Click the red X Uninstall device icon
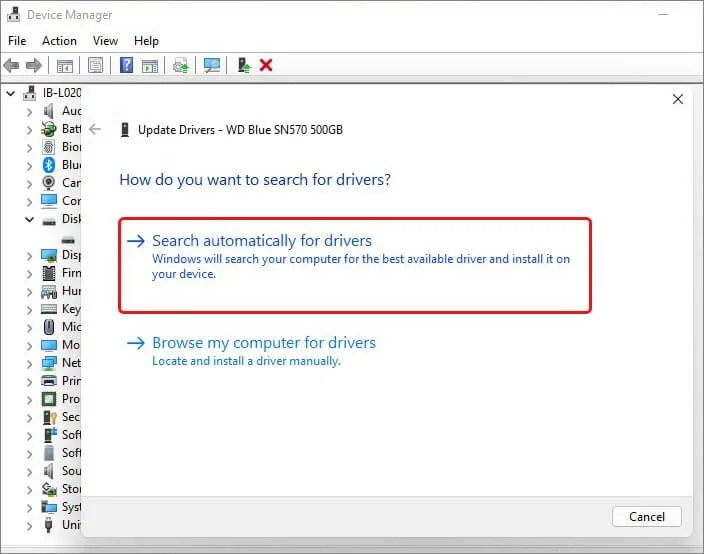The height and width of the screenshot is (554, 704). (266, 66)
